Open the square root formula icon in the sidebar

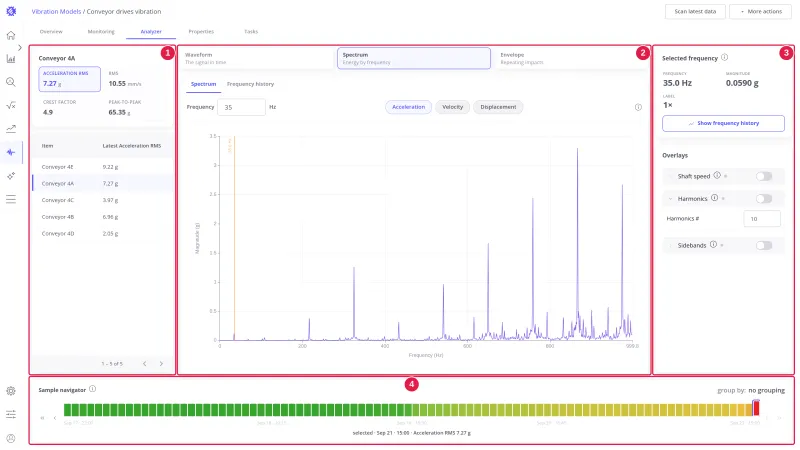pyautogui.click(x=11, y=106)
